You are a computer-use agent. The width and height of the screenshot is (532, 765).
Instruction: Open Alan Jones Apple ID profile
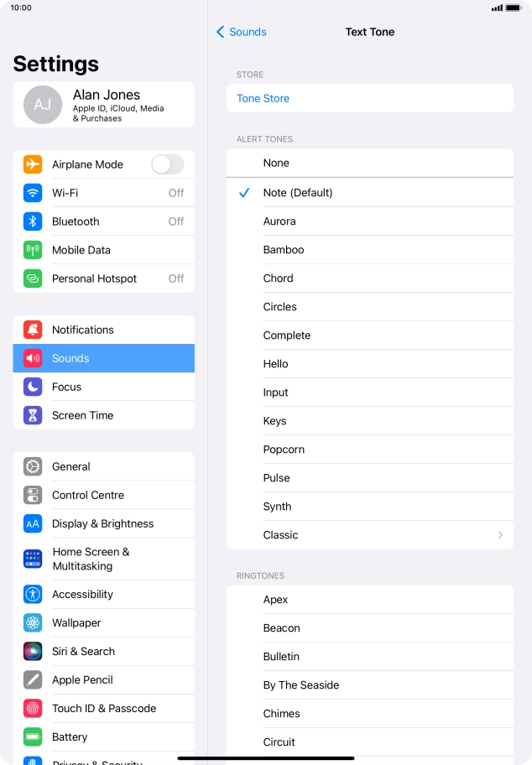103,105
